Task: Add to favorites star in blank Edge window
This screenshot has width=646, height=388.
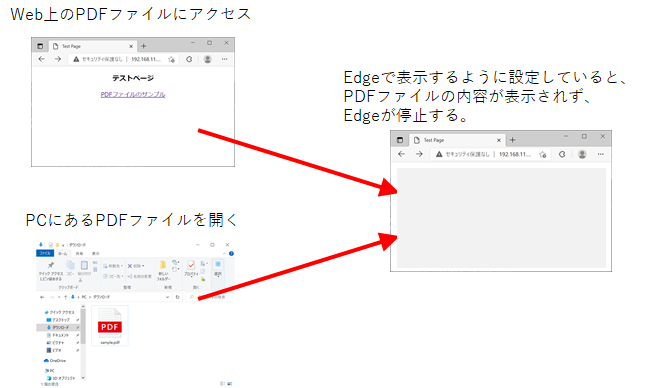Action: click(x=543, y=154)
